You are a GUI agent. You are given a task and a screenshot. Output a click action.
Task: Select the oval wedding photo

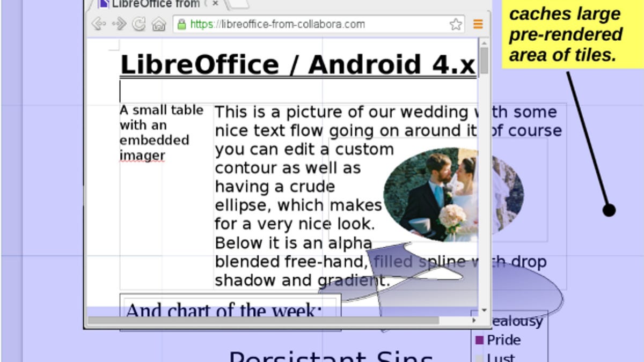453,195
